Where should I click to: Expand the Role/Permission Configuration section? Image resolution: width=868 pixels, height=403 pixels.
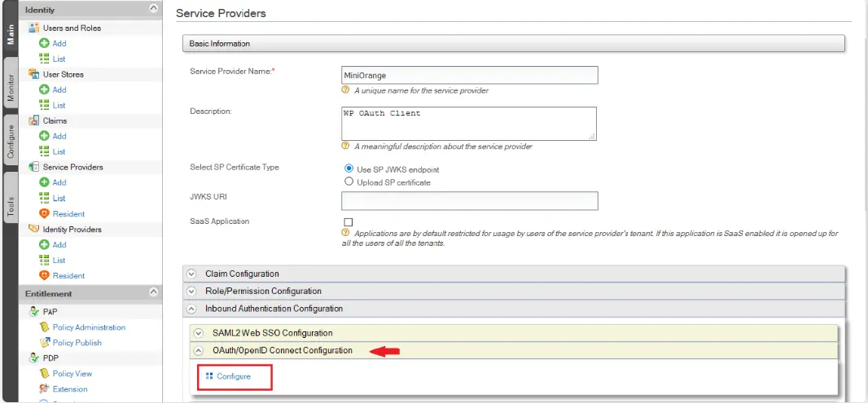tap(514, 291)
